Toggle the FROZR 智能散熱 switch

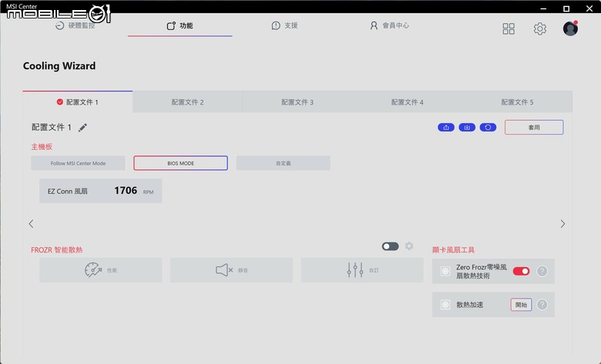point(390,246)
